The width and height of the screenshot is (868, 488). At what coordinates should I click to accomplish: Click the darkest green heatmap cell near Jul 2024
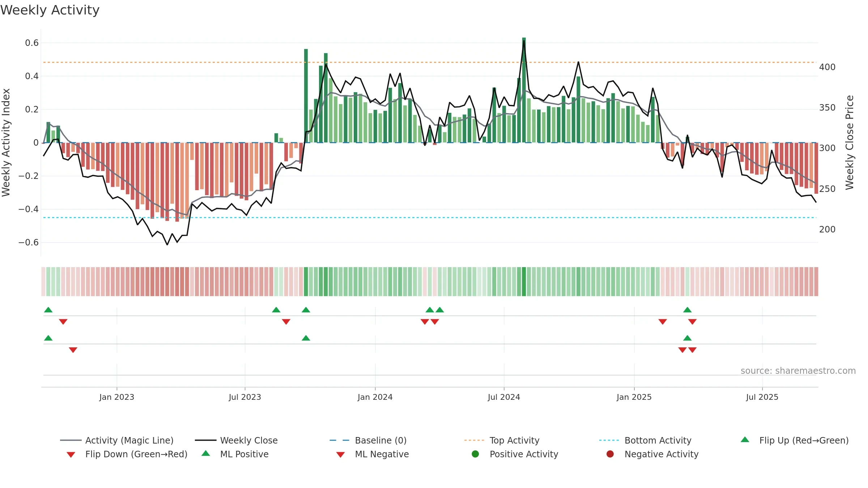pyautogui.click(x=524, y=282)
